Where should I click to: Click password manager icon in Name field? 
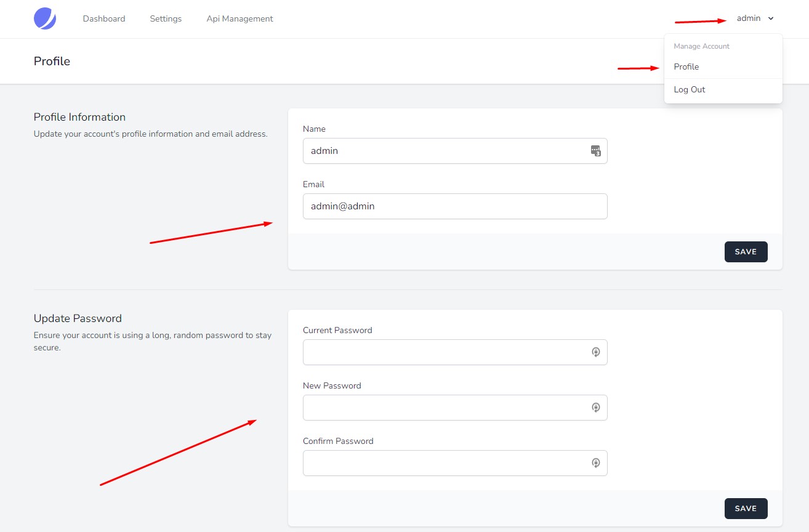595,151
